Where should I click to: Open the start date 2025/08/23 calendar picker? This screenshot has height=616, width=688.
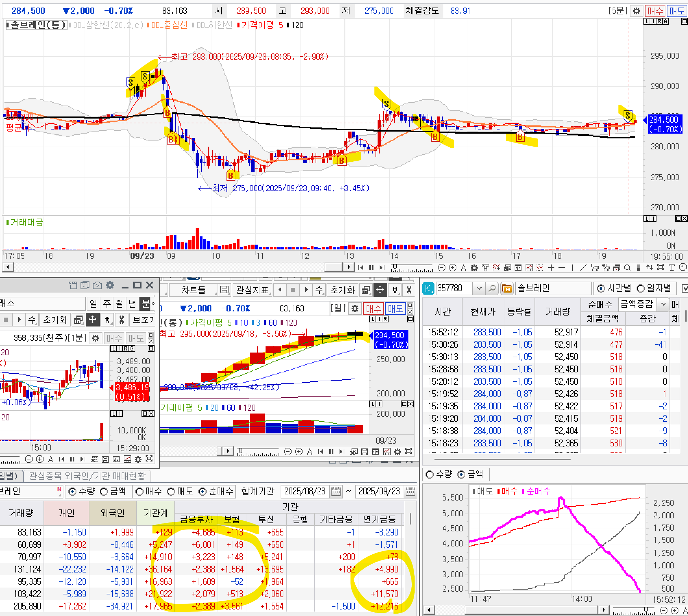[336, 492]
